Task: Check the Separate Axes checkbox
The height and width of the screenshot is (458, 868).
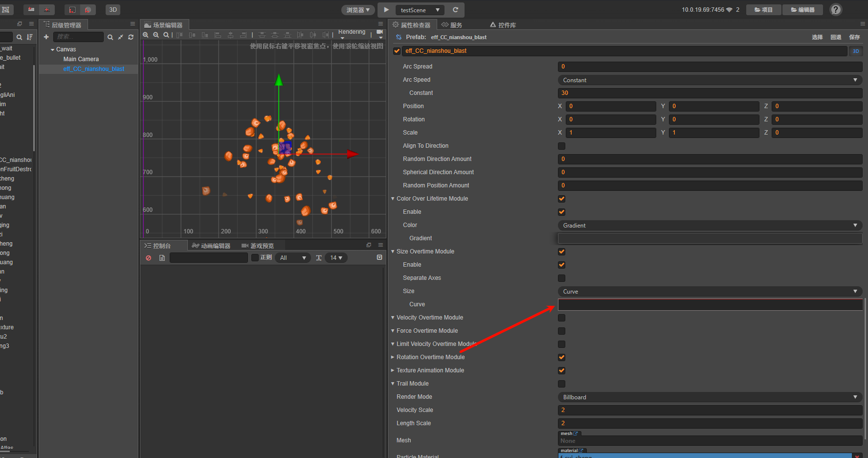Action: click(561, 278)
